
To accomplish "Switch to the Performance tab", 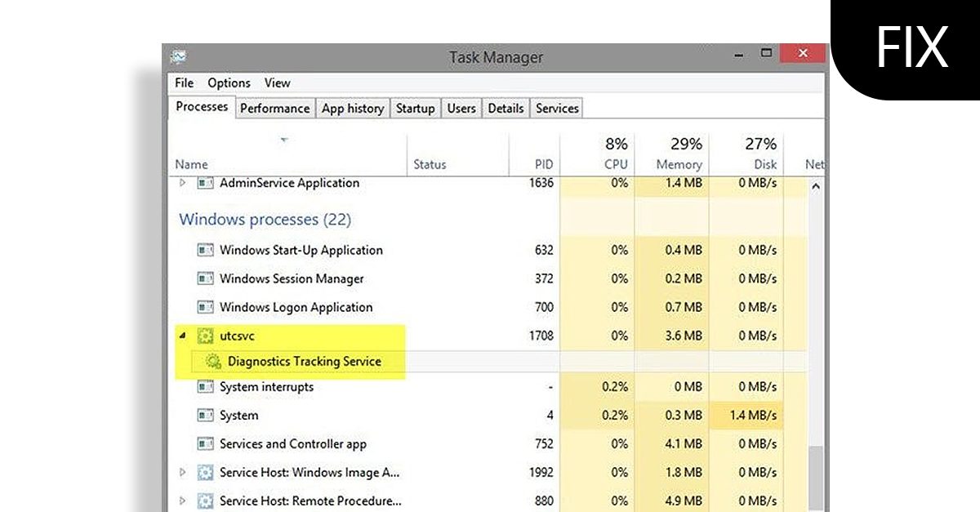I will pyautogui.click(x=274, y=107).
